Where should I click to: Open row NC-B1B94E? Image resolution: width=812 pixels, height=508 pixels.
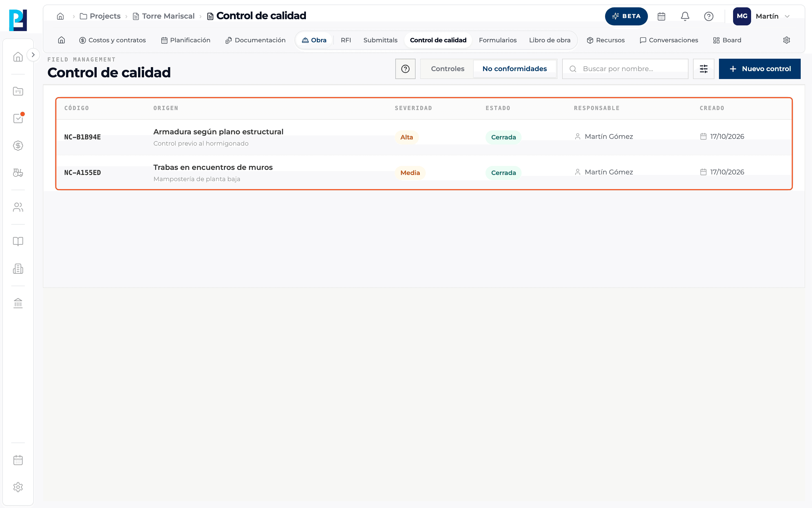(x=424, y=137)
